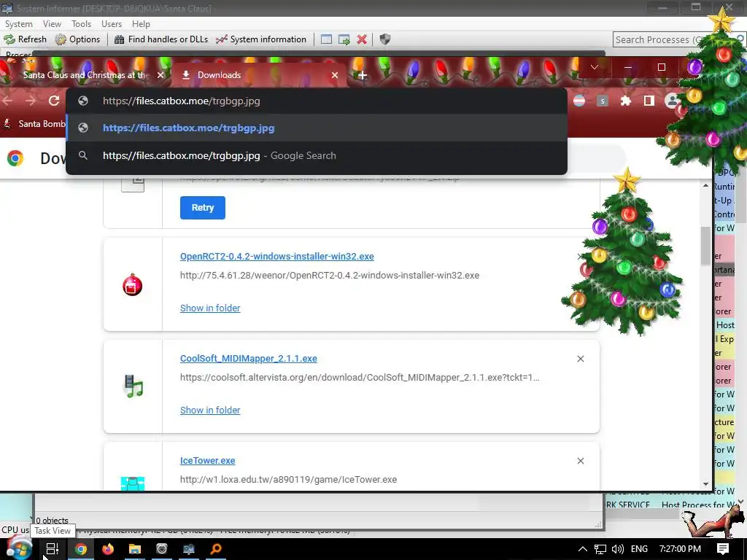Viewport: 747px width, 560px height.
Task: Open Options in System Informer toolbar
Action: [x=77, y=39]
